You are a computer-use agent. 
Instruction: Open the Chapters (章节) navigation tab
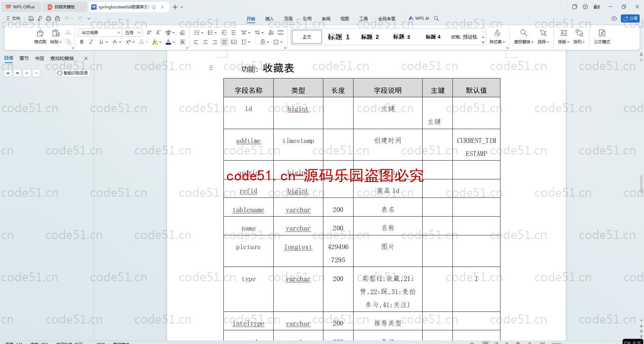pos(24,58)
